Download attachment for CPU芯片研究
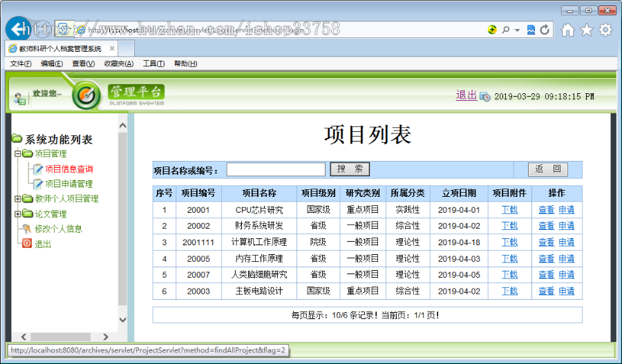 (x=509, y=210)
